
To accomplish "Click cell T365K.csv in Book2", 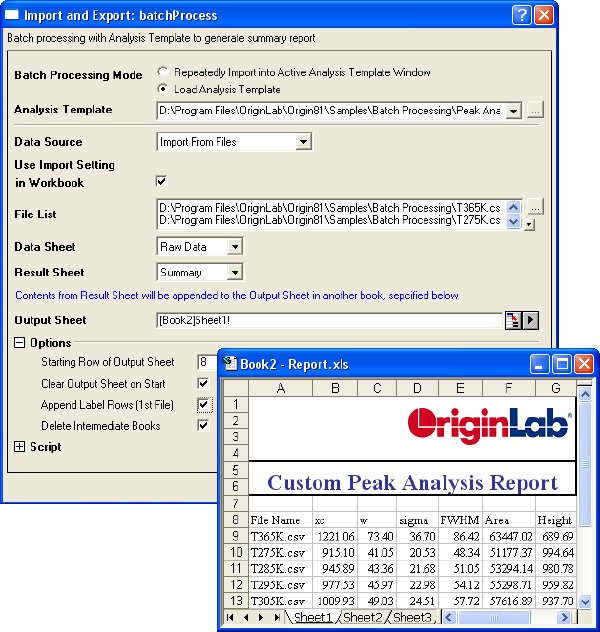I will (x=280, y=536).
